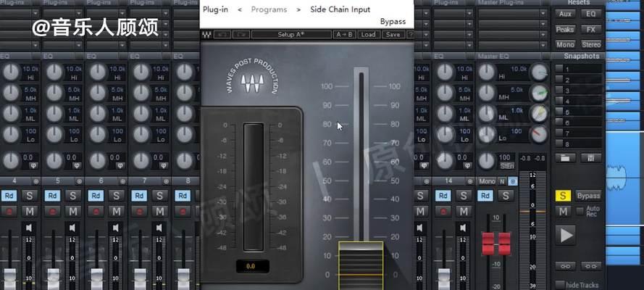Click the yellow Waves threshold fader handle
The width and height of the screenshot is (644, 290).
[x=361, y=265]
